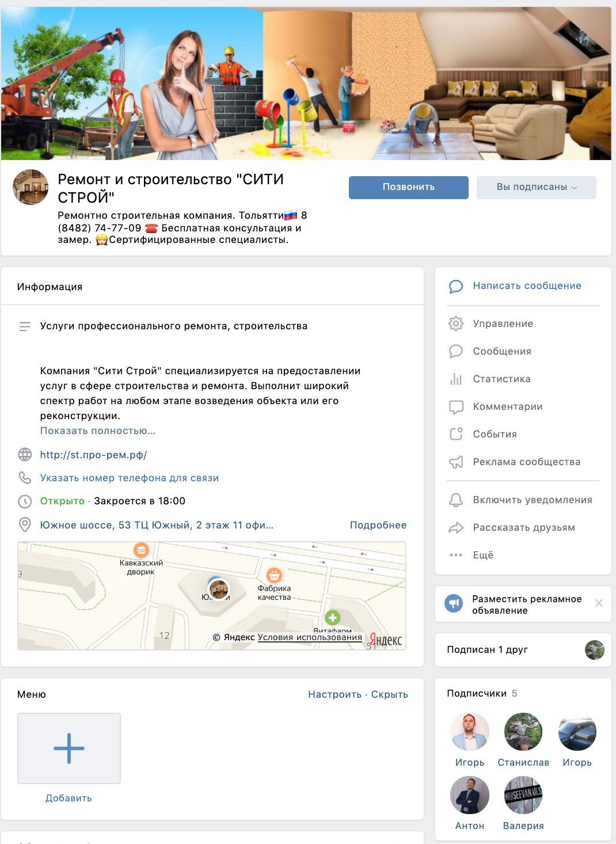Expand description with Показать полностью
This screenshot has height=844, width=616.
[98, 431]
